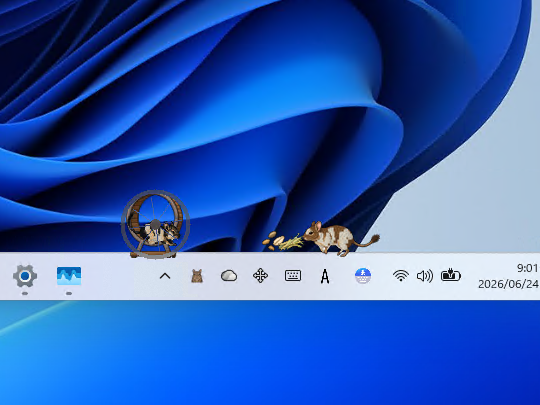Click the pile of seeds and hay

[282, 241]
